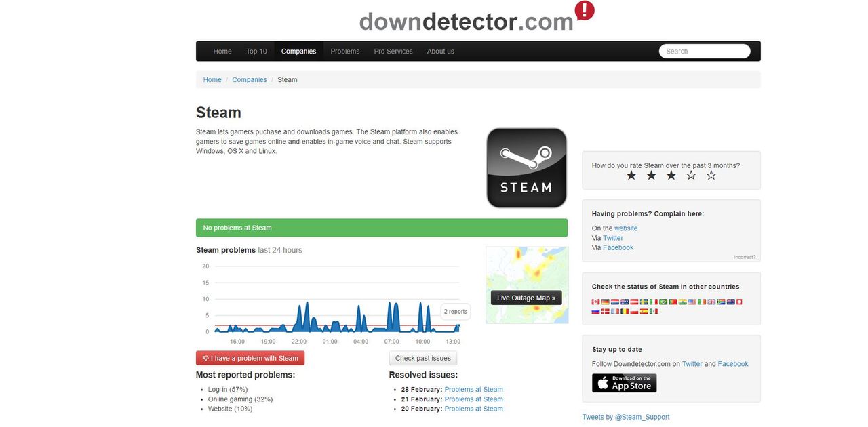868x427 pixels.
Task: Report 'I have a problem with Steam'
Action: (x=250, y=358)
